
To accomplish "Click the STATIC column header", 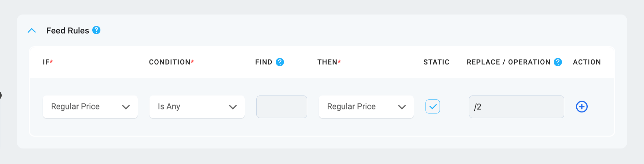I will click(x=436, y=62).
